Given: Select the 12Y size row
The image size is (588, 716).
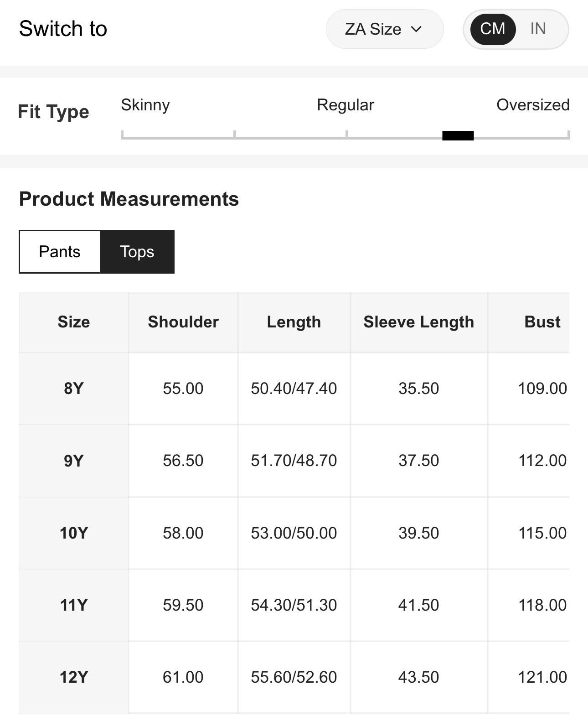Looking at the screenshot, I should click(73, 677).
